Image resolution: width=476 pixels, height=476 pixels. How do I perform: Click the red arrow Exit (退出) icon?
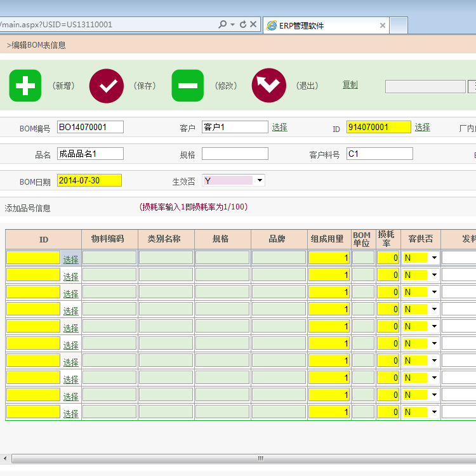[x=269, y=85]
